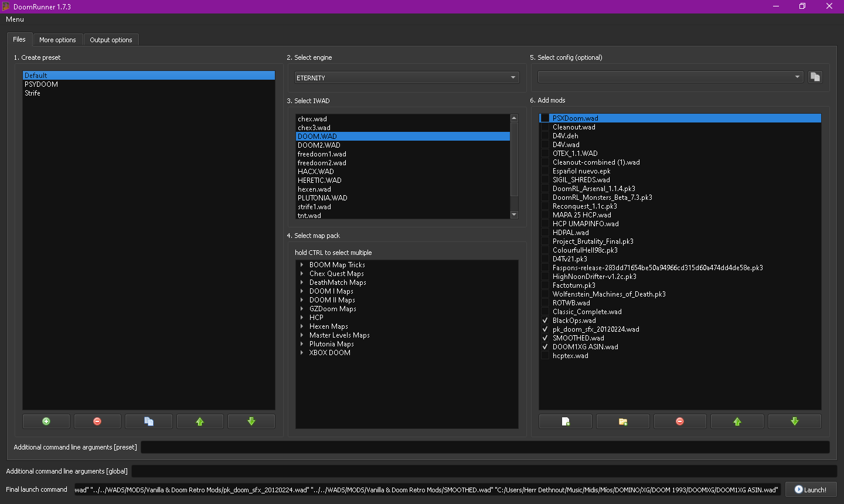Expand the DOOM I Maps folder
844x504 pixels.
[302, 291]
